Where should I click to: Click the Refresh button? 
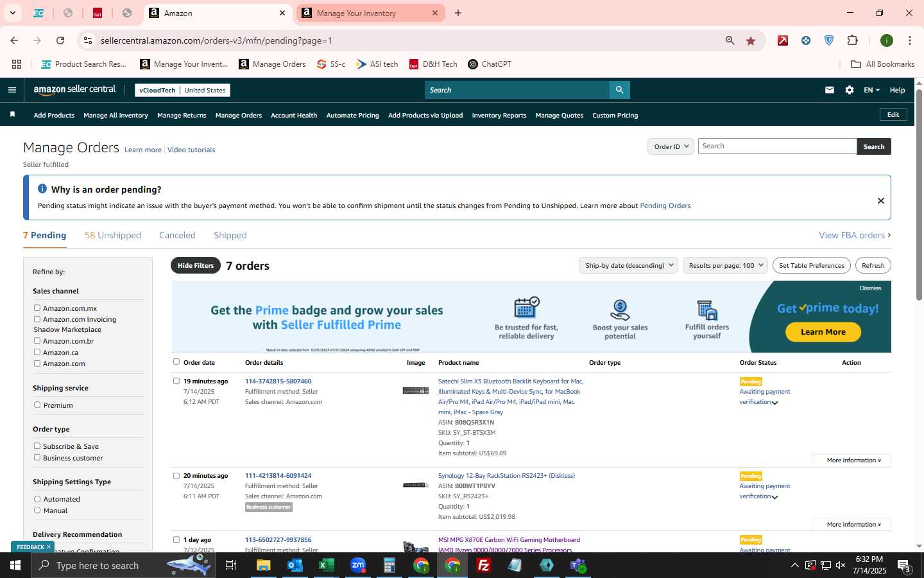pos(873,265)
